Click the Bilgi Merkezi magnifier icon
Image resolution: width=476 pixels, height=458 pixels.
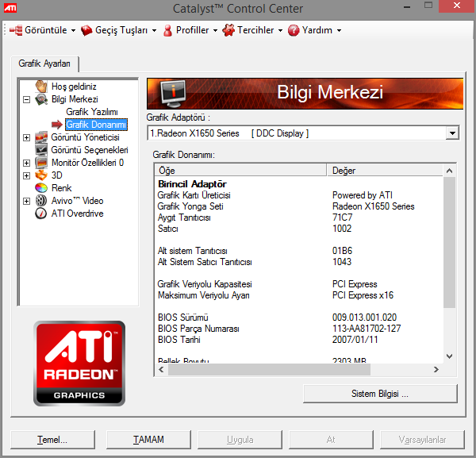[41, 99]
